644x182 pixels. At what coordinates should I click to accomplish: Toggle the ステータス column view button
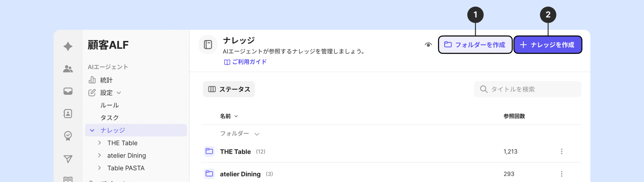click(x=229, y=89)
